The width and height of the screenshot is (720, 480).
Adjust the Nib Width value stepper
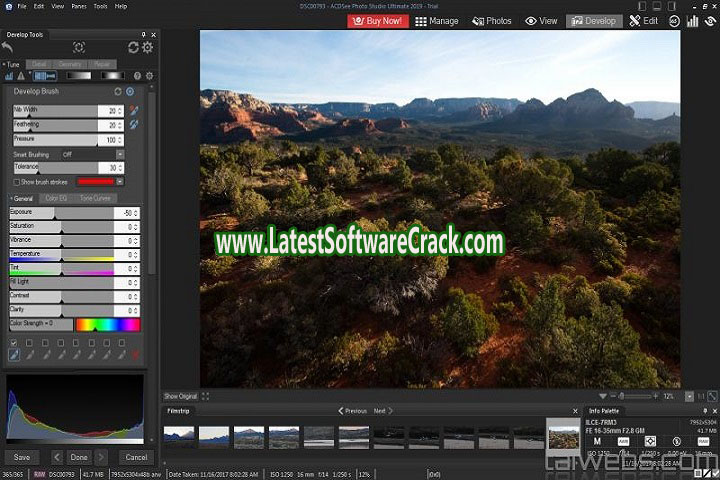coord(120,111)
